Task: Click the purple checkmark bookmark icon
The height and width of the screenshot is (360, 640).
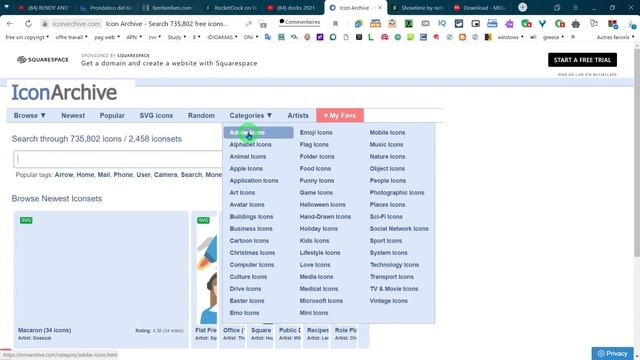Action: 320,37
